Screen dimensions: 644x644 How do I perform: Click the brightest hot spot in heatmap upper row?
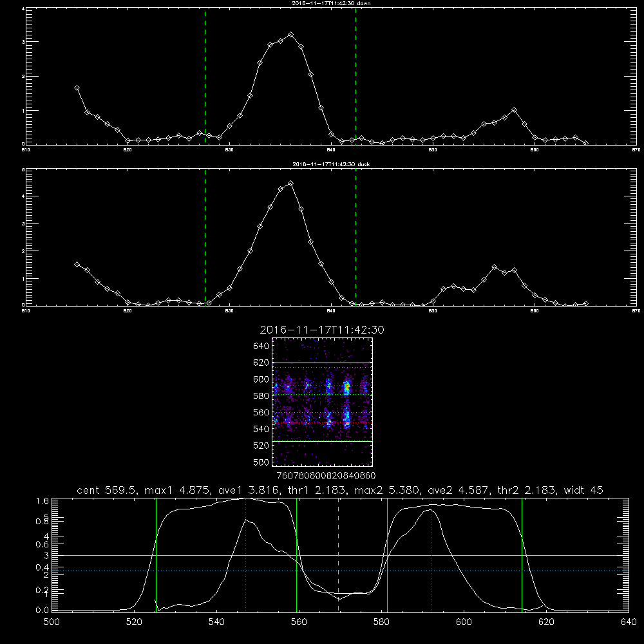click(x=347, y=386)
